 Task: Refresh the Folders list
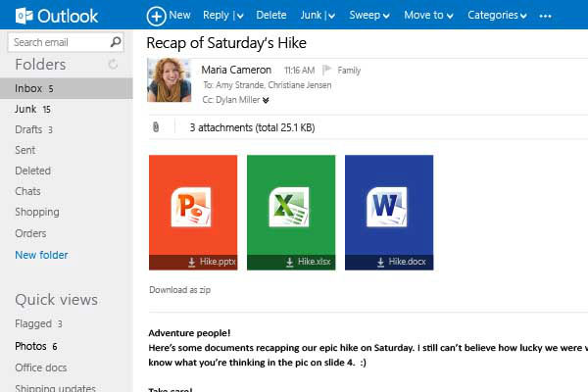[113, 65]
